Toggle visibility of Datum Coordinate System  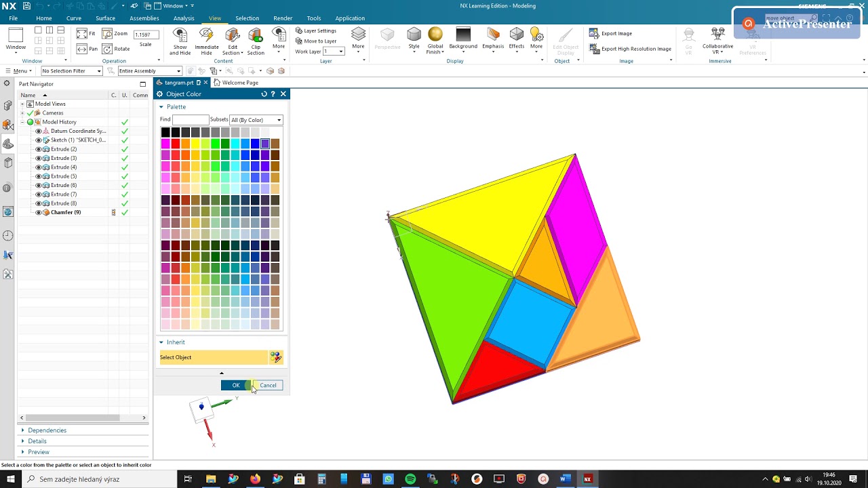click(x=39, y=131)
